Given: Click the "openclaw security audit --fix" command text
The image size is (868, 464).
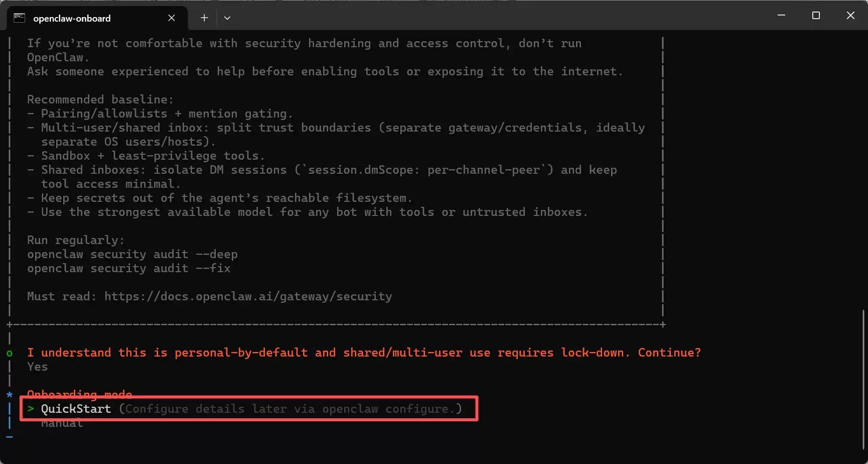Looking at the screenshot, I should click(129, 268).
